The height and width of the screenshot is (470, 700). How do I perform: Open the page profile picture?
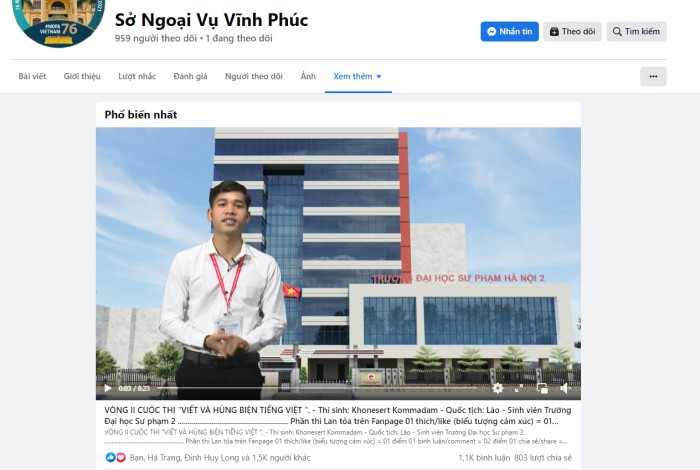tap(58, 21)
